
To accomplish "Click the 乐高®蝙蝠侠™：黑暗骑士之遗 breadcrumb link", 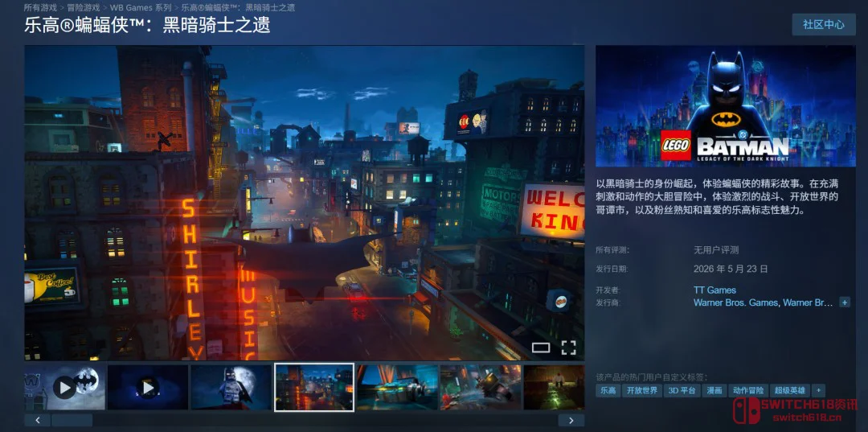I will 238,8.
